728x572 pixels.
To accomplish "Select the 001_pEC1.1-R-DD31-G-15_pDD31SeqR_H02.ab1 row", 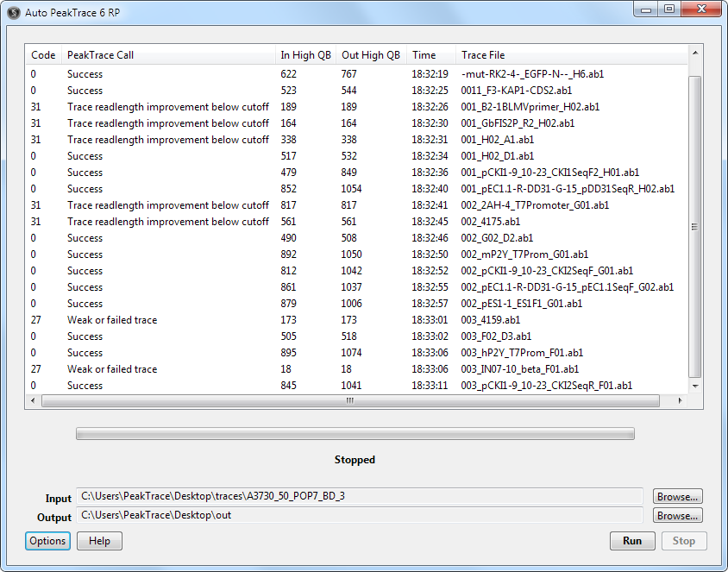I will 356,189.
